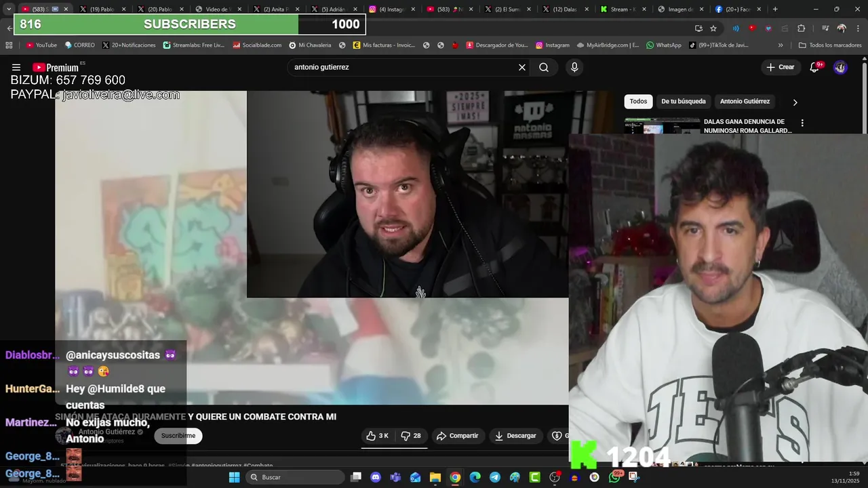Open Telegram from the taskbar

click(x=495, y=477)
